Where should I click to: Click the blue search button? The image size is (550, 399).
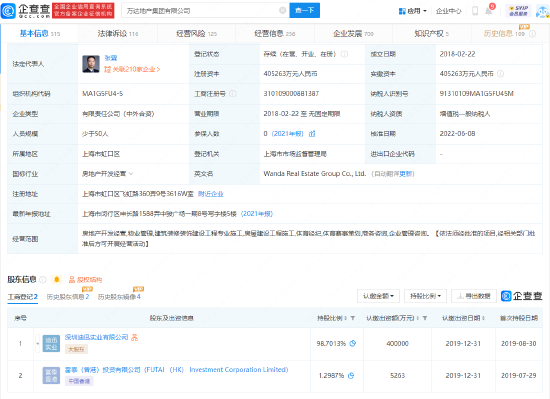click(304, 11)
